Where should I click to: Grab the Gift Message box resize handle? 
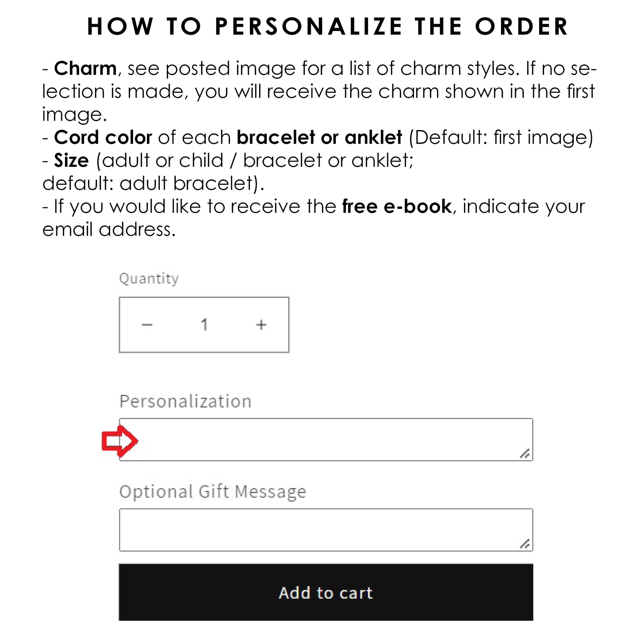tap(525, 544)
